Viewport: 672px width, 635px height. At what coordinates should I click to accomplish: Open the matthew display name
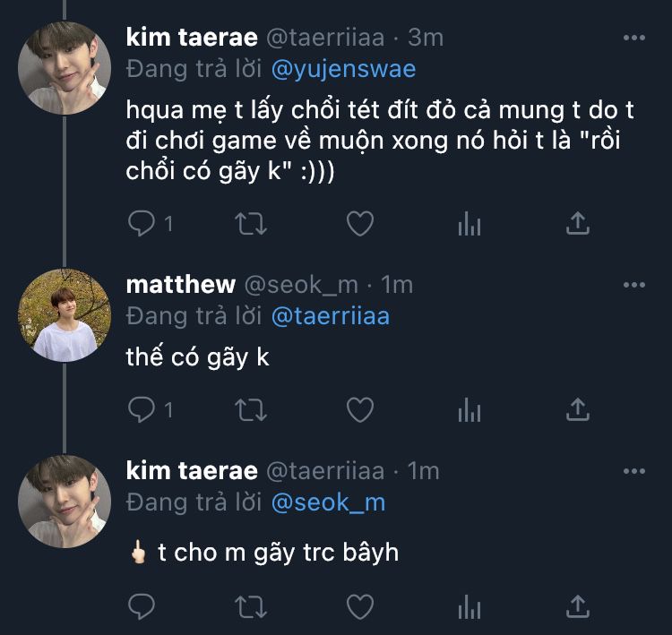point(181,285)
